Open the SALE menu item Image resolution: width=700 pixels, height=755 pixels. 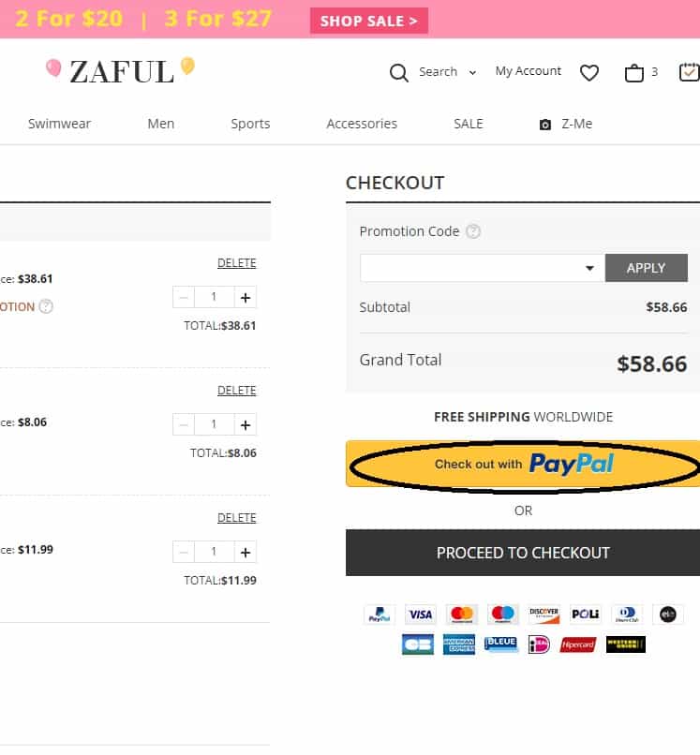coord(469,124)
